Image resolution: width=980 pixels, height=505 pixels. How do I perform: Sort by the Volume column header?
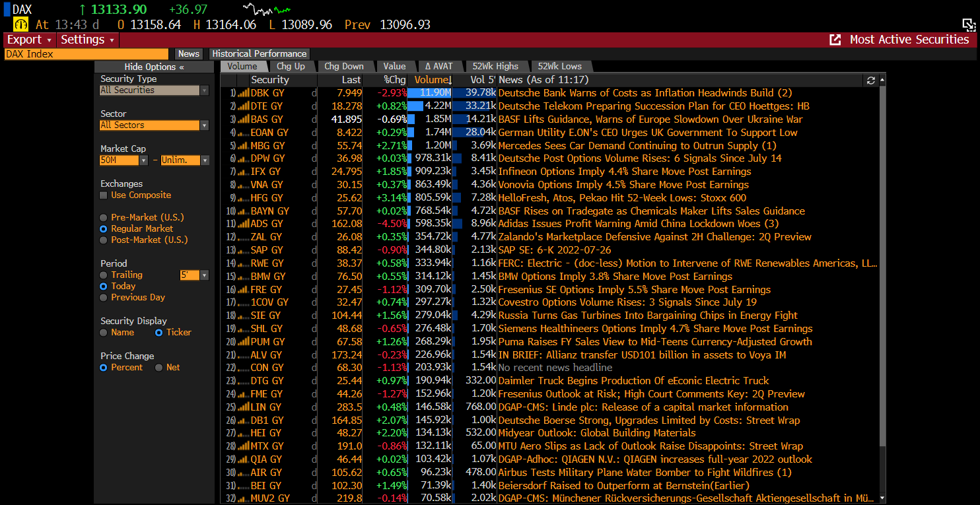tap(431, 80)
